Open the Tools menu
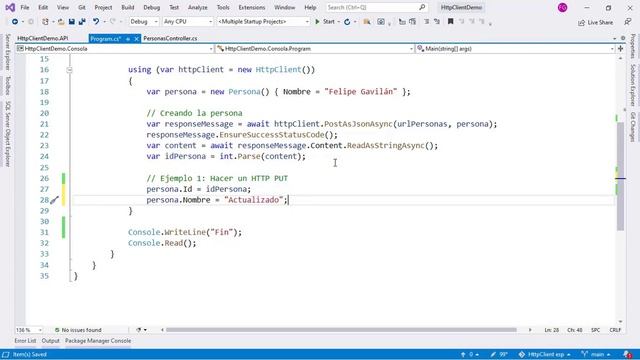 click(x=223, y=7)
